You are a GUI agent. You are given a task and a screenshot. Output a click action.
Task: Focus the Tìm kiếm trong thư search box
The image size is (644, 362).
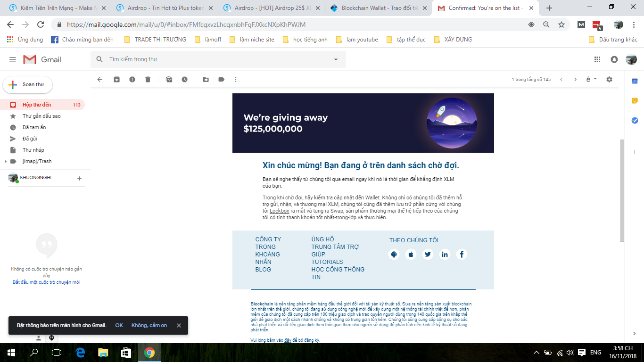(218, 59)
